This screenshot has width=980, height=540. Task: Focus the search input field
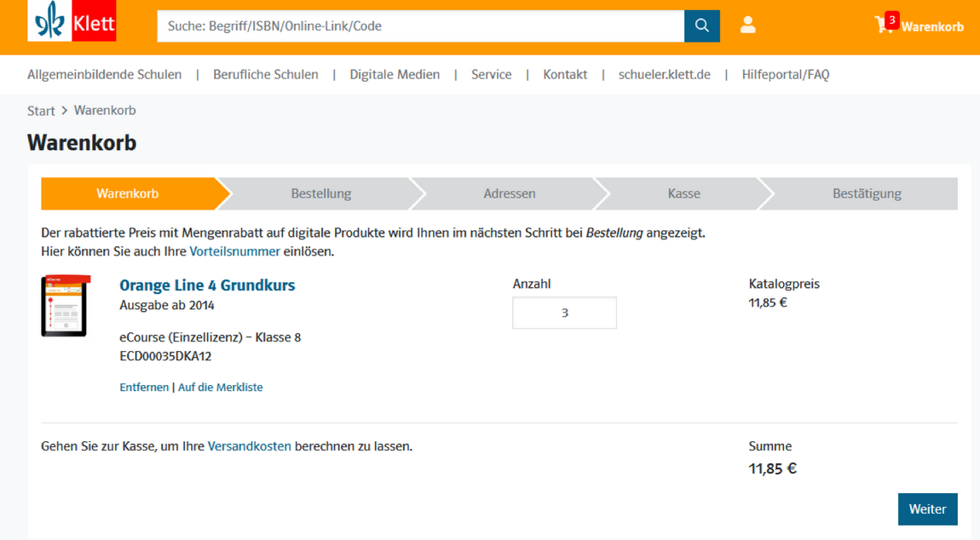tap(419, 26)
